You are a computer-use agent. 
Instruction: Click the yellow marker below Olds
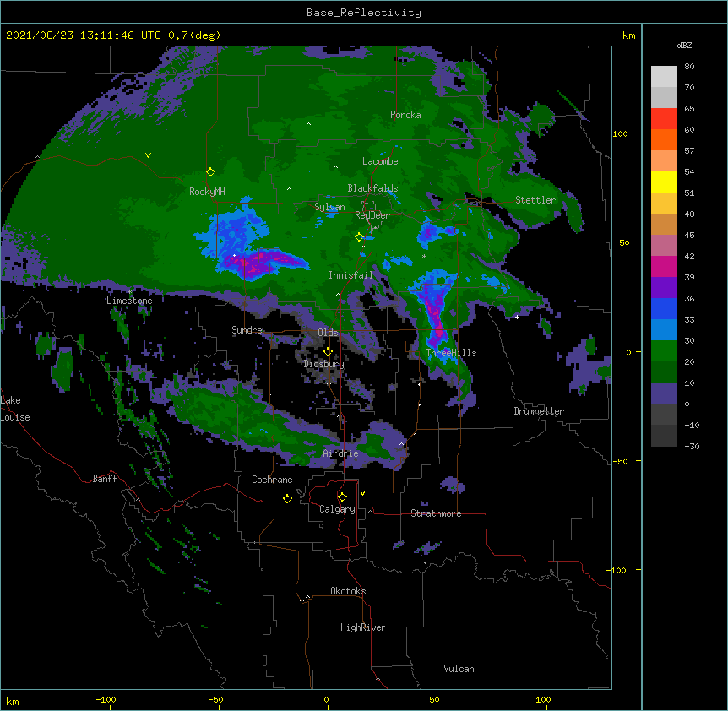pos(328,352)
